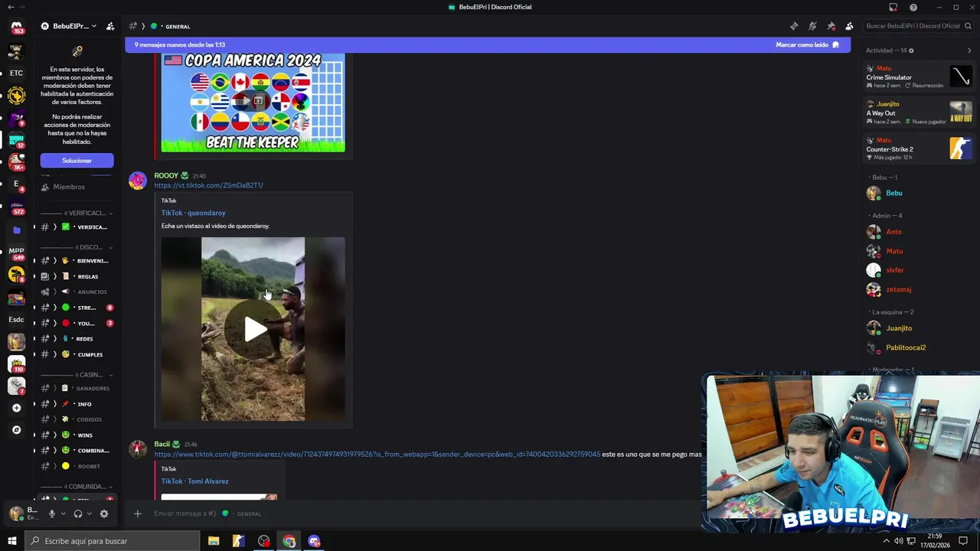This screenshot has width=980, height=551.
Task: Open notification settings bell icon in header
Action: pyautogui.click(x=812, y=26)
